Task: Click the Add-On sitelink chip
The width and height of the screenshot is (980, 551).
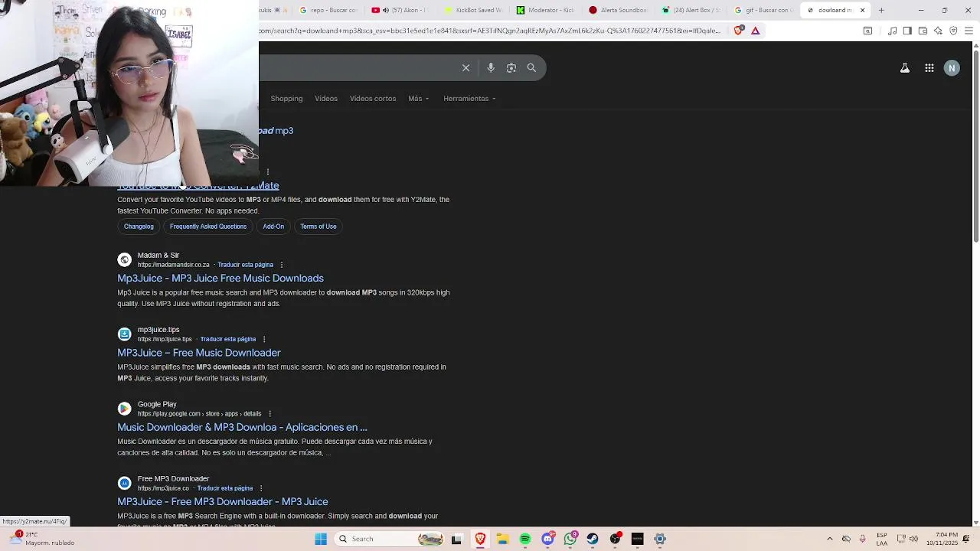Action: click(273, 227)
